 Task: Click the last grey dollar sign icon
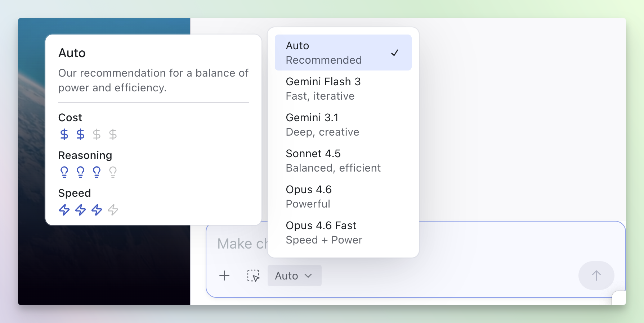pos(113,135)
